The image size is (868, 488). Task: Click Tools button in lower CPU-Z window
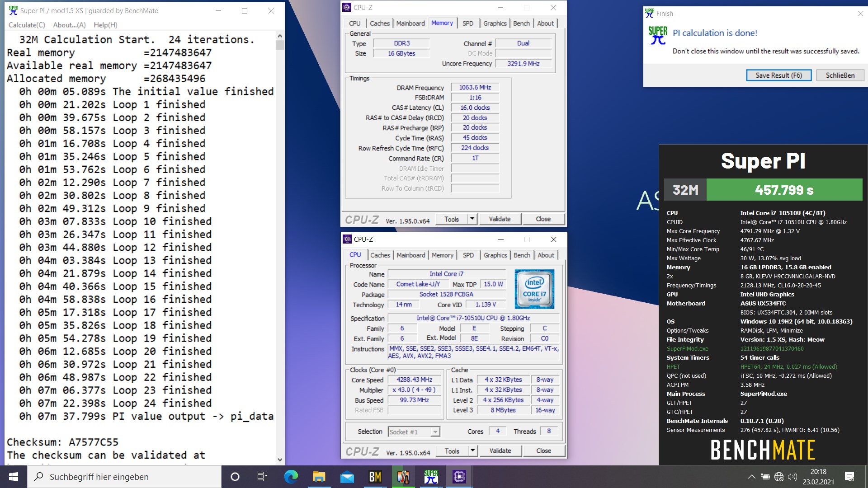click(x=452, y=451)
